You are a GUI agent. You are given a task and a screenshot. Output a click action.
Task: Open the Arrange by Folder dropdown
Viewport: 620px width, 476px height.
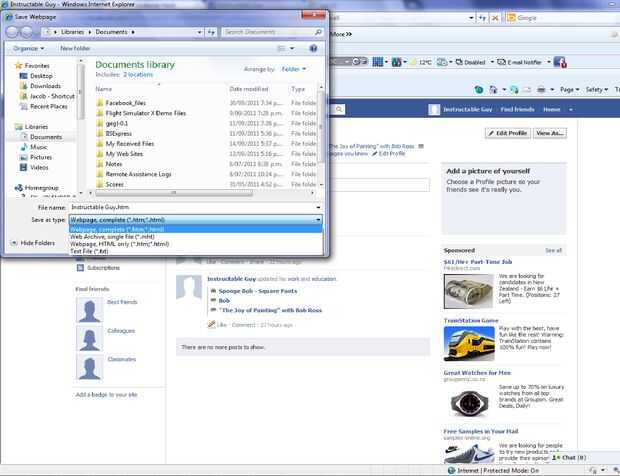pyautogui.click(x=294, y=69)
